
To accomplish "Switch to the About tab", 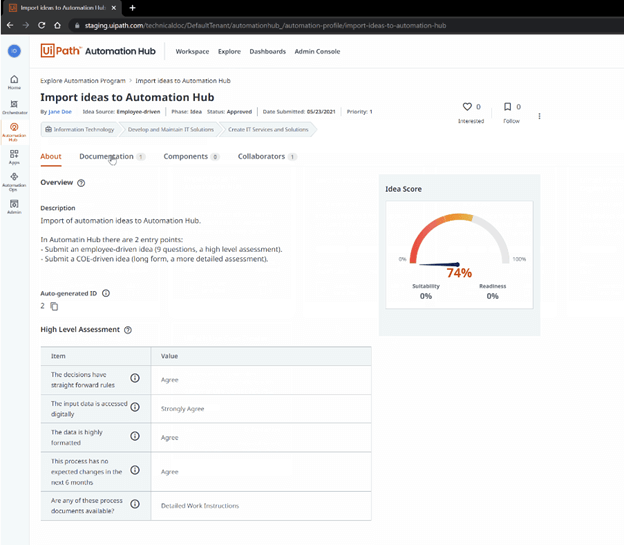I will [x=51, y=156].
